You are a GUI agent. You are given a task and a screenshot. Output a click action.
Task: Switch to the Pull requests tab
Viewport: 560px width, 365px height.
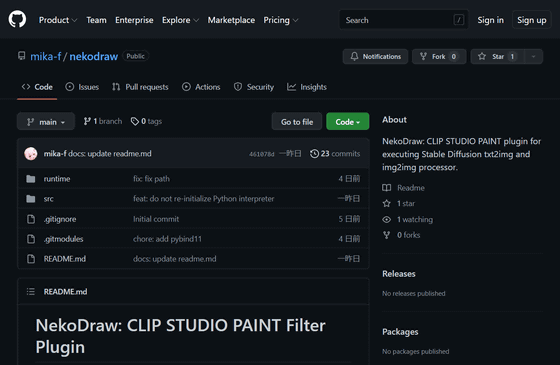140,87
